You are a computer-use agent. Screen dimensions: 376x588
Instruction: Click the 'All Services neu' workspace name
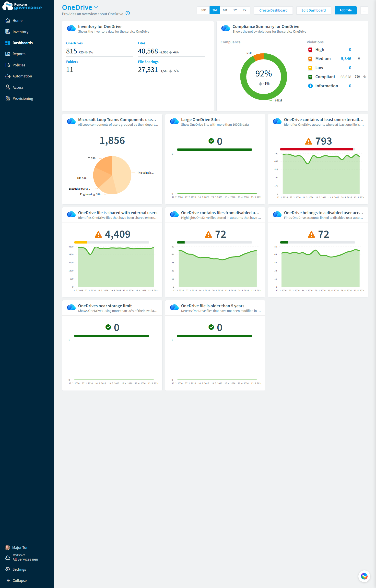pyautogui.click(x=25, y=559)
